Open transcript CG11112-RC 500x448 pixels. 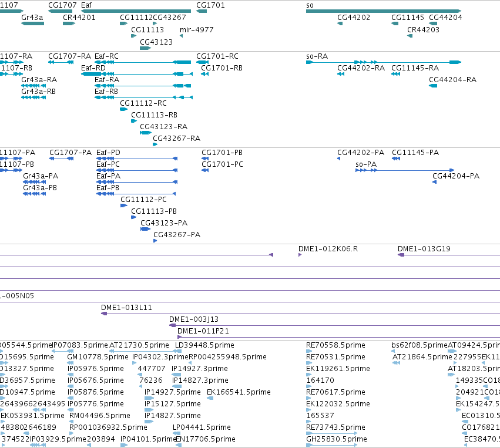coord(143,103)
